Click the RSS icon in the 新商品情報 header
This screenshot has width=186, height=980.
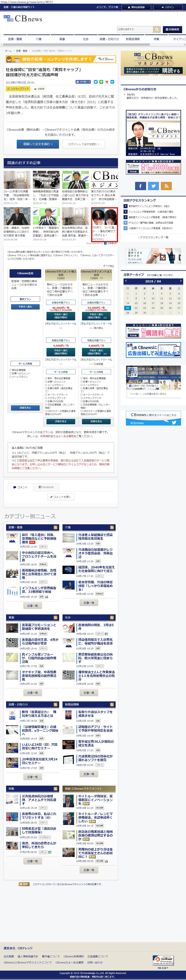pos(112,704)
